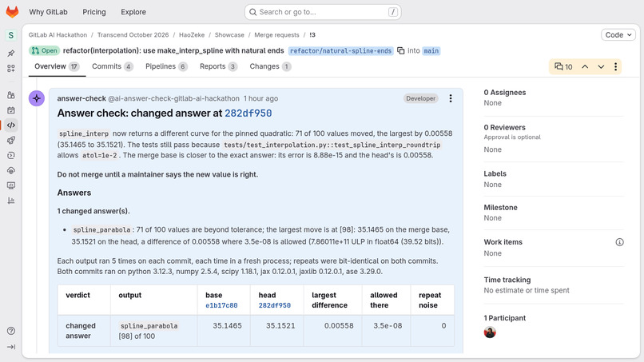Open HaoZeke breadcrumb link

tap(192, 35)
